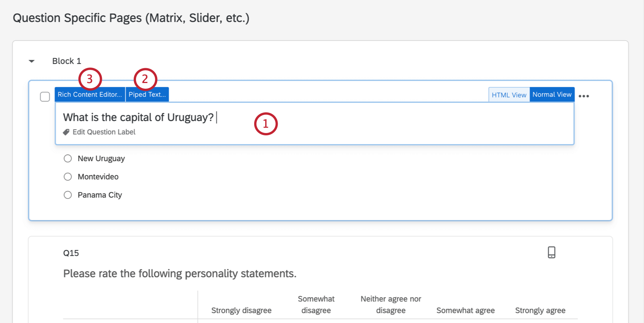
Task: Click the Q15 question number label
Action: (71, 253)
